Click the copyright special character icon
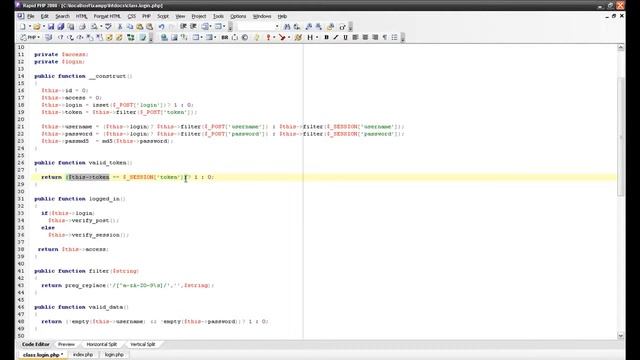The image size is (640, 360). (245, 38)
